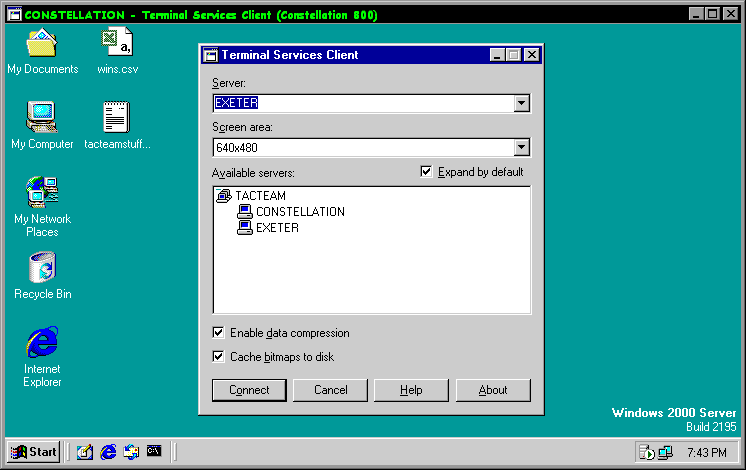Click the outer CONSTELLATION window system menu icon
746x470 pixels.
tap(15, 14)
